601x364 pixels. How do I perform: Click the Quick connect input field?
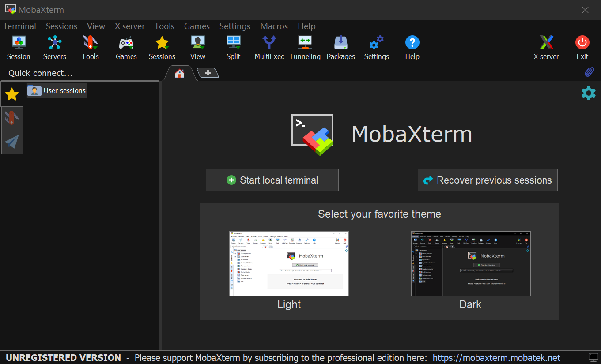coord(80,74)
